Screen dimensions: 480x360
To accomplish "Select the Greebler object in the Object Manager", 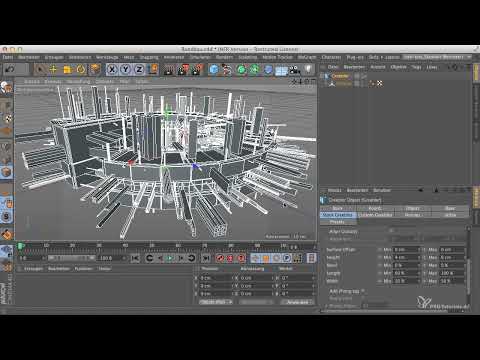I will click(340, 76).
